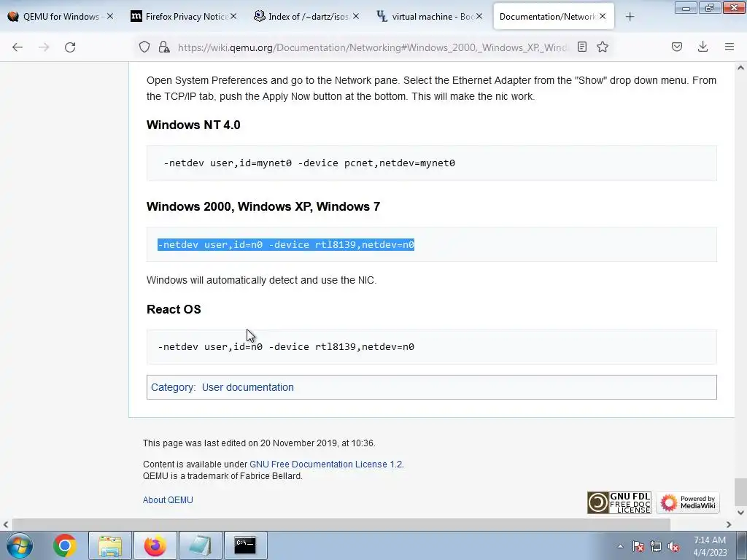Show hidden system tray icons
Viewport: 747px width, 560px height.
[x=620, y=546]
